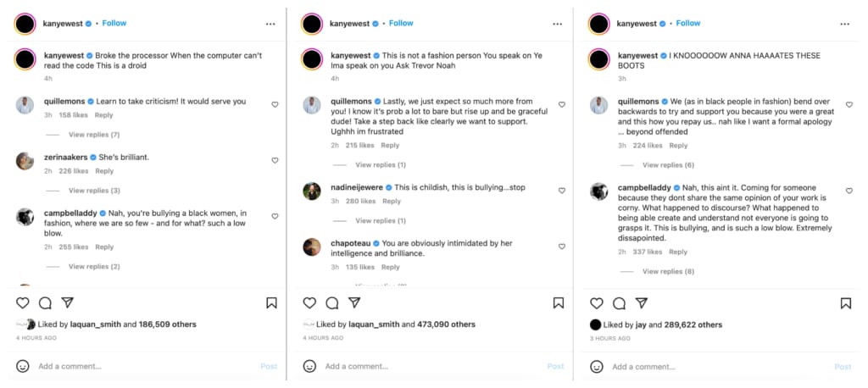Expand View replies (7) under quillemons

click(x=94, y=135)
